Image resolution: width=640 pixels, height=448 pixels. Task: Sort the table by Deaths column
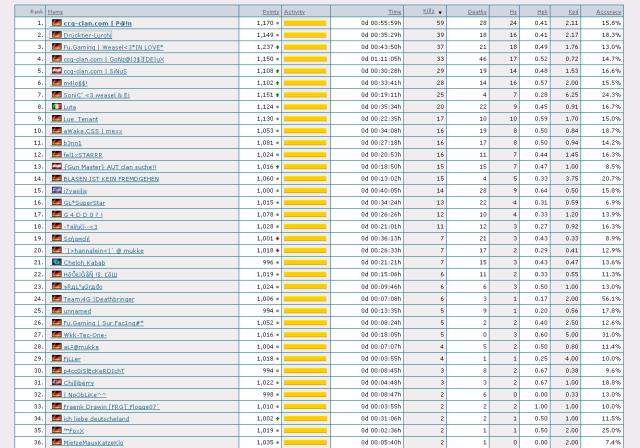(477, 11)
